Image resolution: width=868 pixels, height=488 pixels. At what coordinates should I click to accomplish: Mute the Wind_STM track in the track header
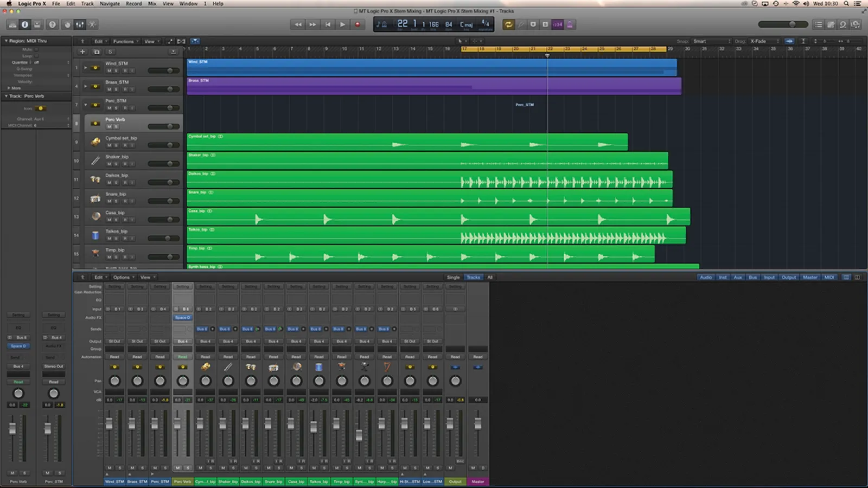coord(109,71)
